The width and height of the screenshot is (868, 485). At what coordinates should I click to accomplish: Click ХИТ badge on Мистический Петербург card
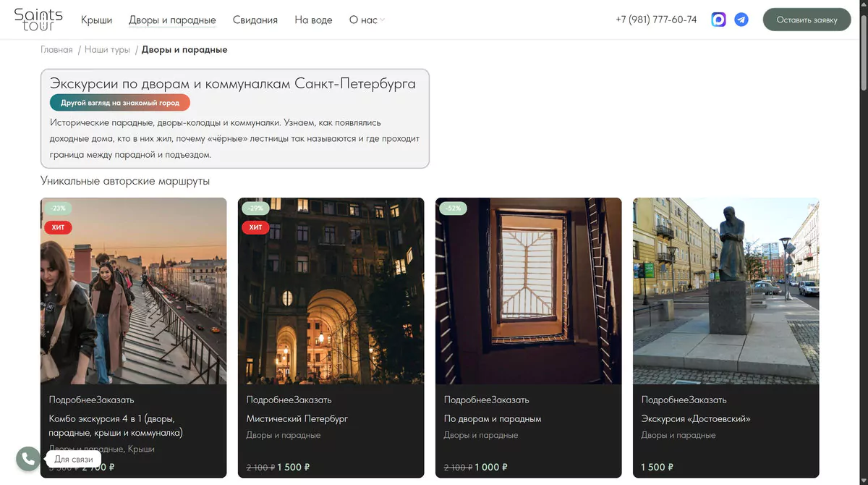point(255,227)
